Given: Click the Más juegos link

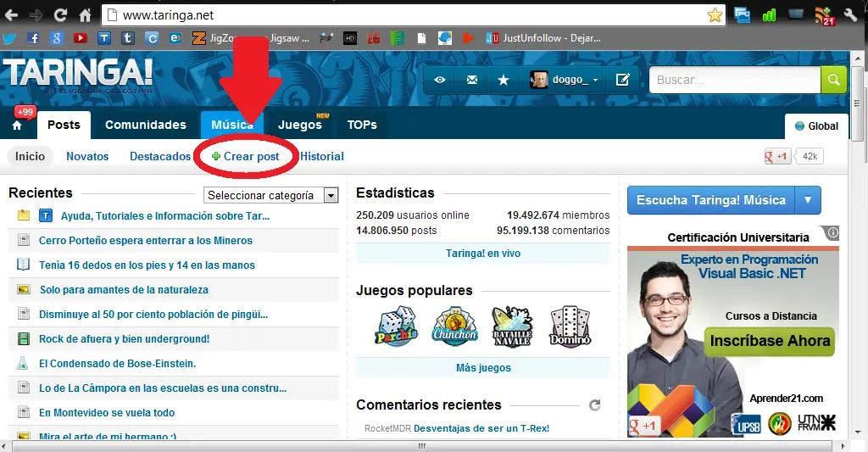Looking at the screenshot, I should pos(482,368).
